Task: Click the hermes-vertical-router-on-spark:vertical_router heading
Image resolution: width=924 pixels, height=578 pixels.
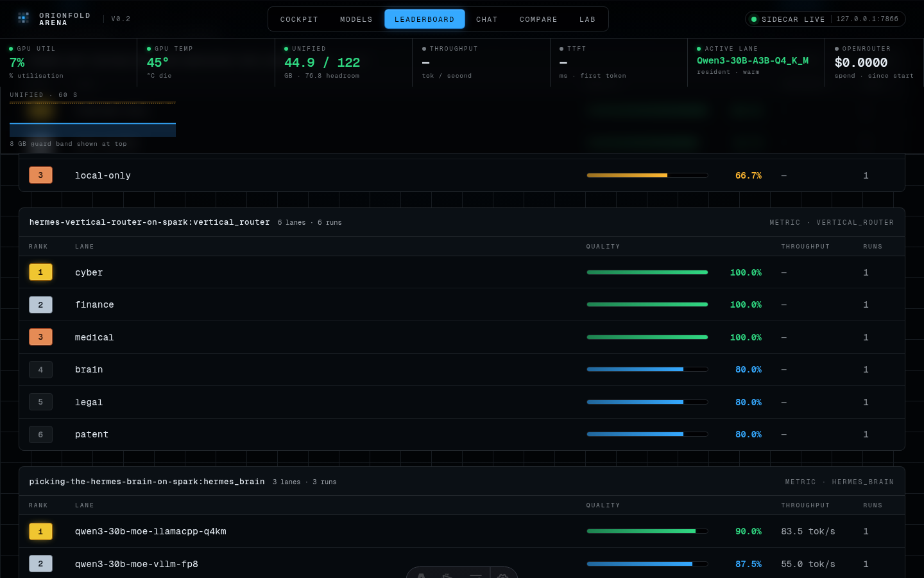Action: pos(150,222)
